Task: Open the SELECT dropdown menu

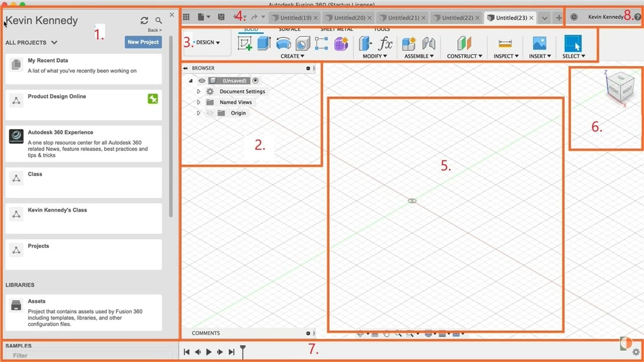Action: tap(574, 56)
